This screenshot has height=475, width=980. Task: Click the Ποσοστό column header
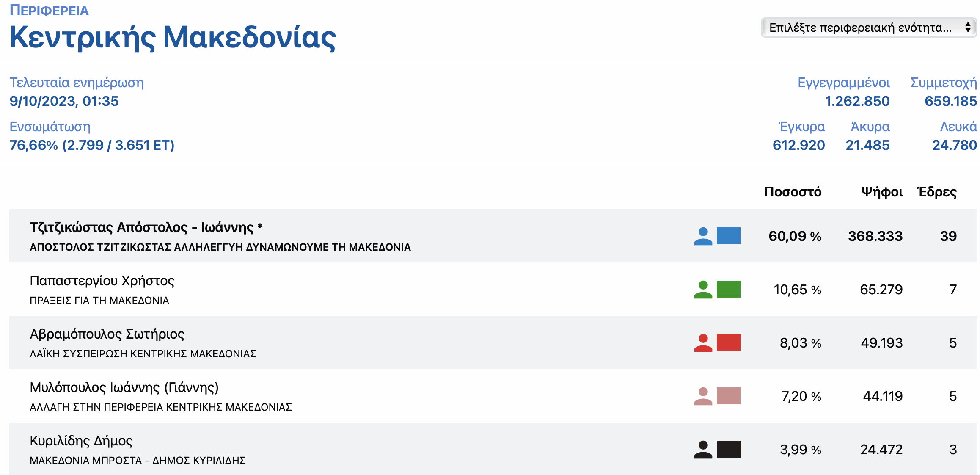[x=793, y=192]
